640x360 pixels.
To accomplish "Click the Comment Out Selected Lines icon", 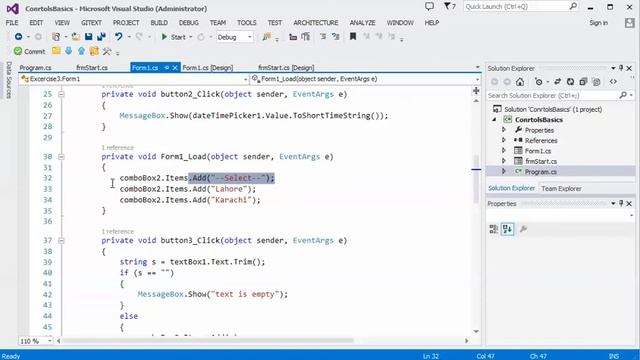I will [323, 37].
